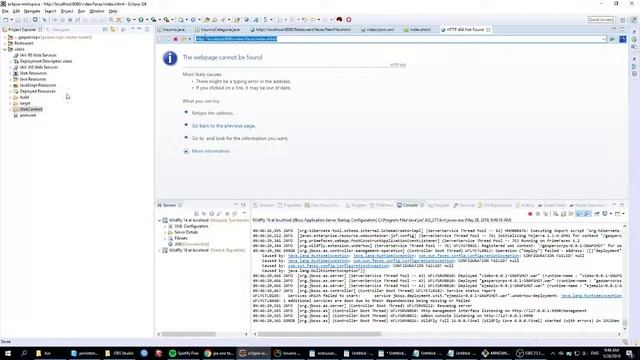Click taskbar search icon
This screenshot has height=360, width=640.
pyautogui.click(x=24, y=353)
